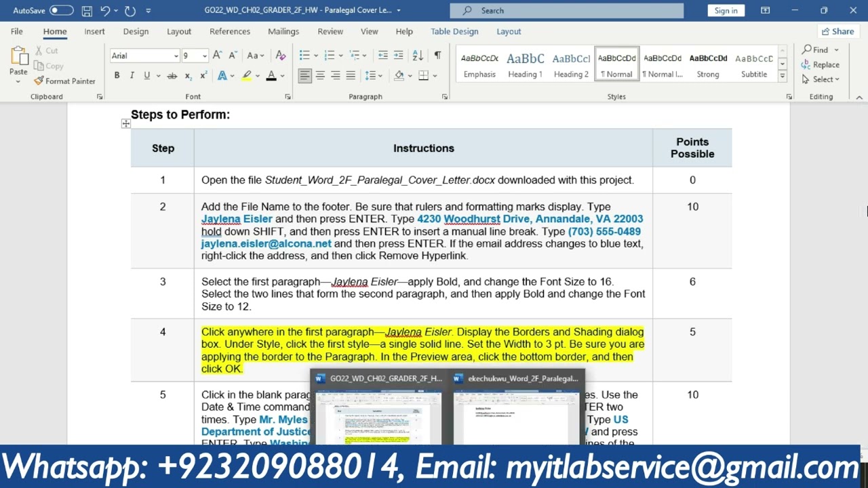Open the Arial font name dropdown
868x488 pixels.
(x=176, y=56)
